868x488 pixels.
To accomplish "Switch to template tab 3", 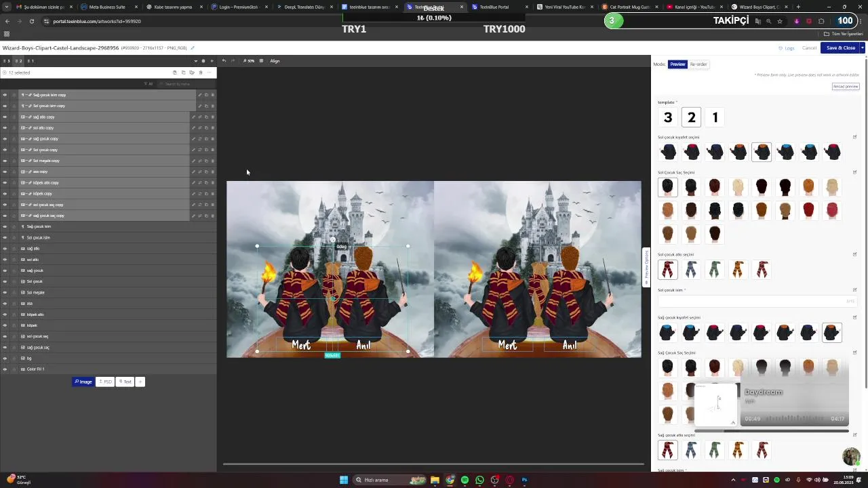I will point(7,61).
